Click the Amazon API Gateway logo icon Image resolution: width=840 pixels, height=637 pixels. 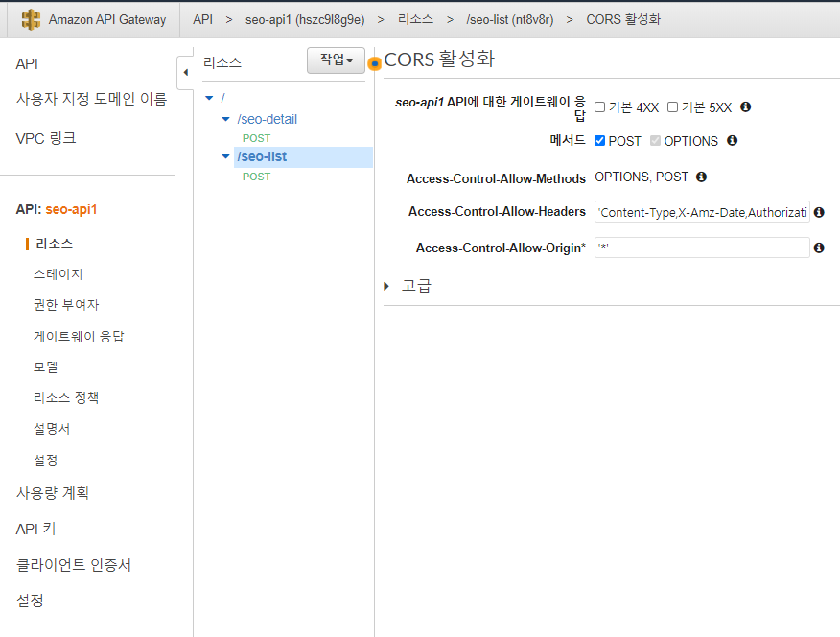pos(31,20)
